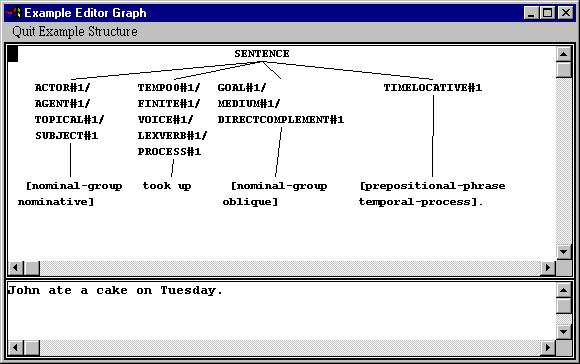The width and height of the screenshot is (580, 364).
Task: Click sentence pane left scroll arrow
Action: pyautogui.click(x=16, y=347)
